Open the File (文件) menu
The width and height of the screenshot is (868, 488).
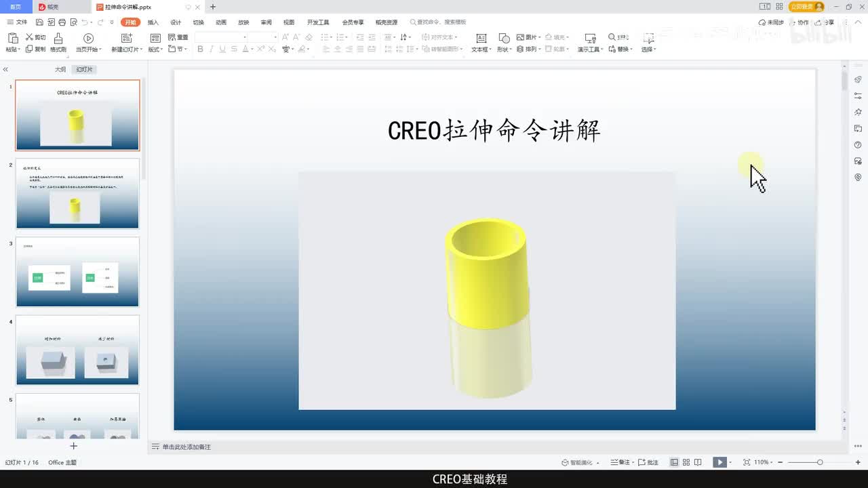tap(18, 22)
